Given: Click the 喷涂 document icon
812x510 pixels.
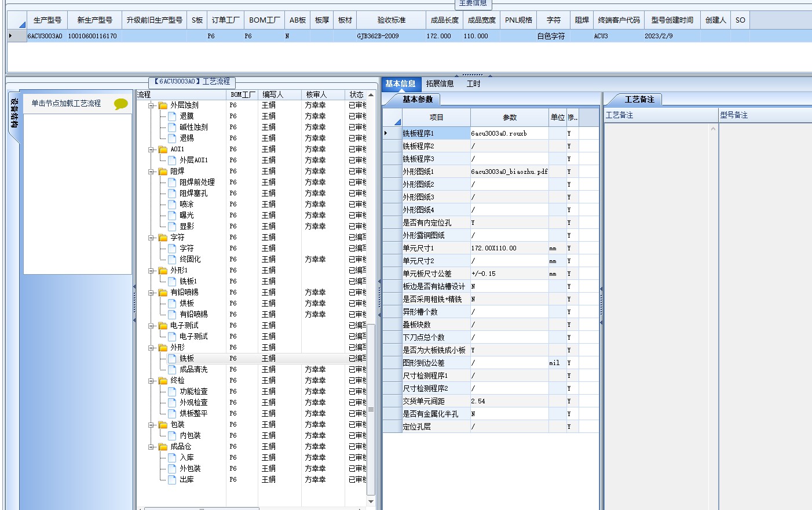Looking at the screenshot, I should click(172, 204).
